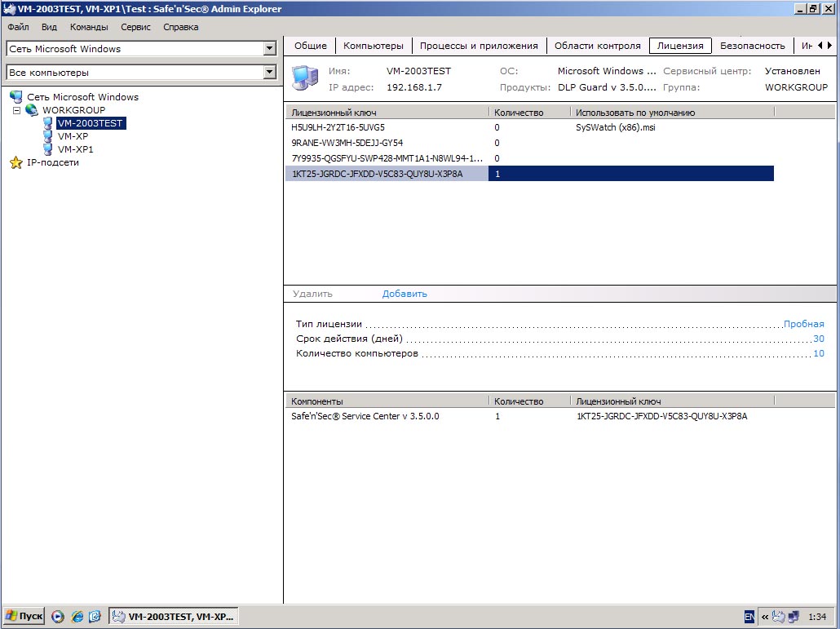Viewport: 840px width, 629px height.
Task: Open the Все компьютеры filter dropdown
Action: pos(269,72)
